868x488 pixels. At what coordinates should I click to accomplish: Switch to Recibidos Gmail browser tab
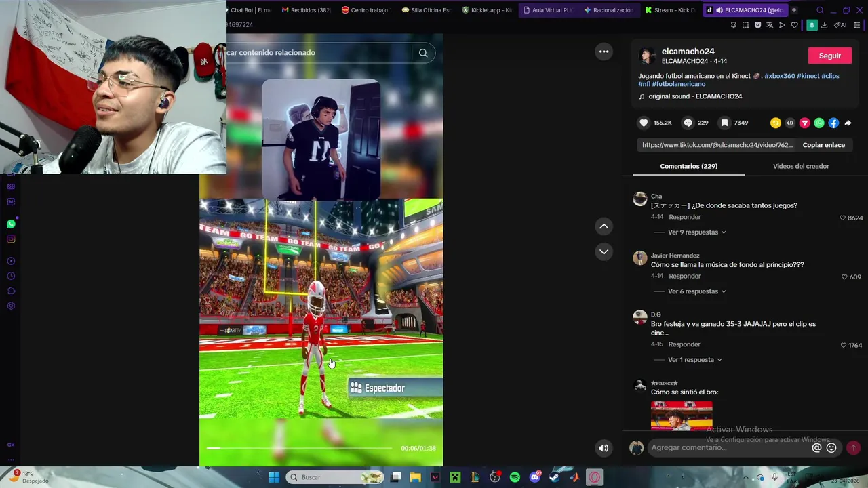[x=306, y=10]
